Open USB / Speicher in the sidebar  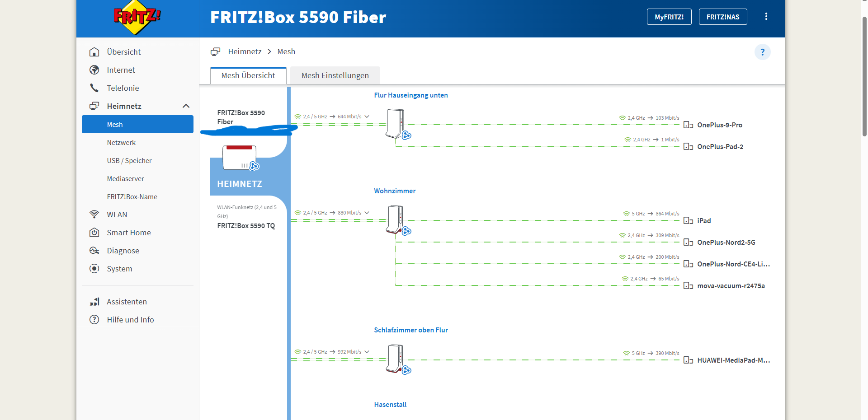tap(129, 161)
